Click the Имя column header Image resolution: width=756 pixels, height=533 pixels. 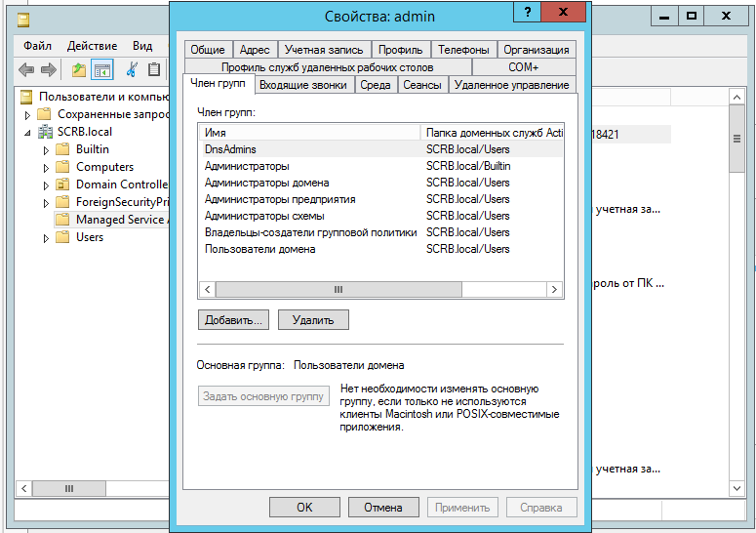(x=309, y=133)
